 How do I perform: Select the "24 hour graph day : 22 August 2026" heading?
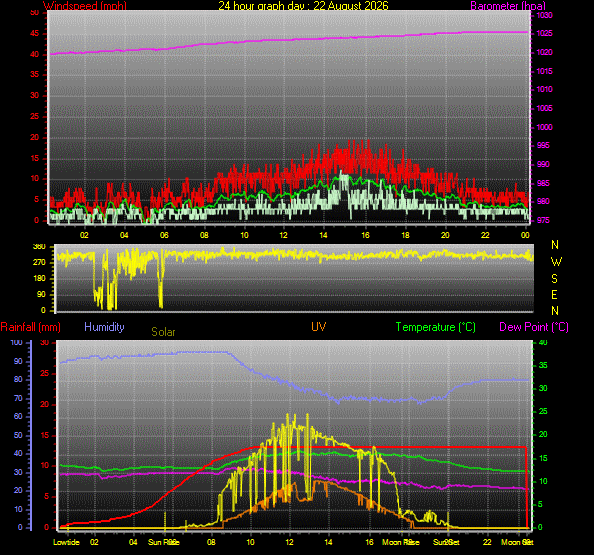click(x=303, y=6)
